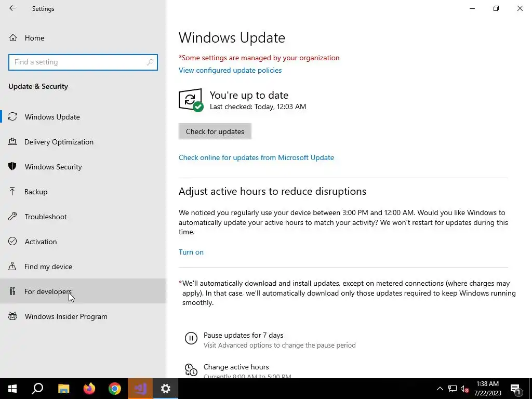Launch Google Chrome from the taskbar
Image resolution: width=532 pixels, height=399 pixels.
[x=115, y=389]
